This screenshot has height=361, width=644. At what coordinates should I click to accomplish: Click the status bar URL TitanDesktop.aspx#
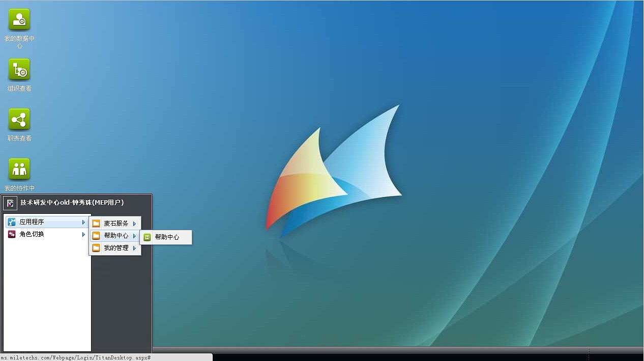click(x=75, y=358)
